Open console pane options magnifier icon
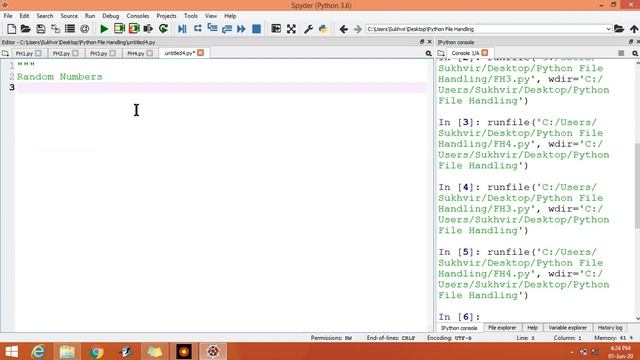The height and width of the screenshot is (360, 640). [635, 53]
